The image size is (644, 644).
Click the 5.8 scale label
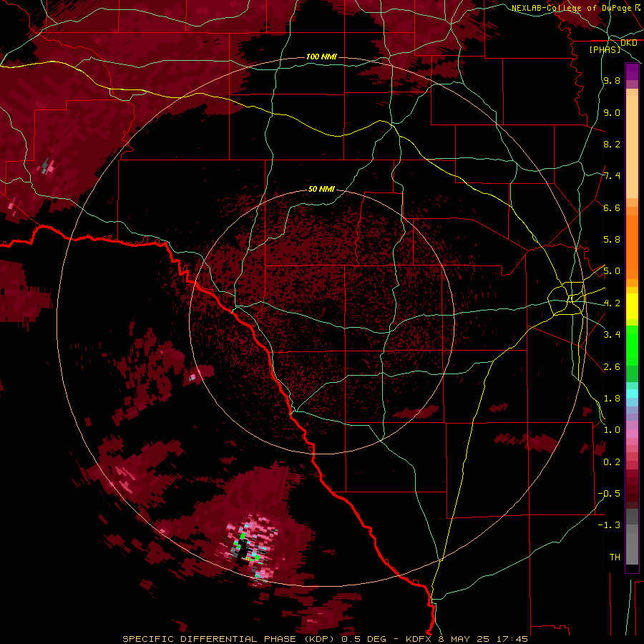(612, 240)
